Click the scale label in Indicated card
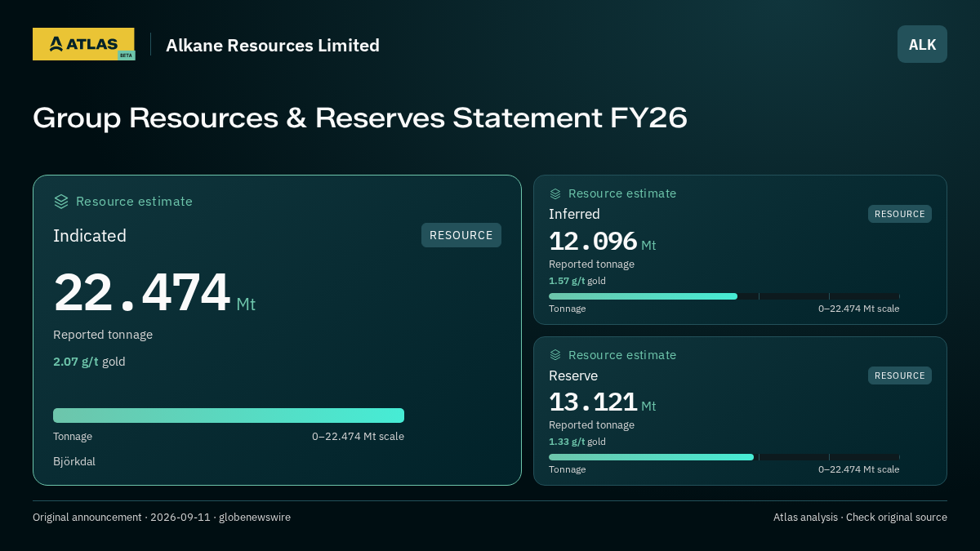 pos(358,437)
